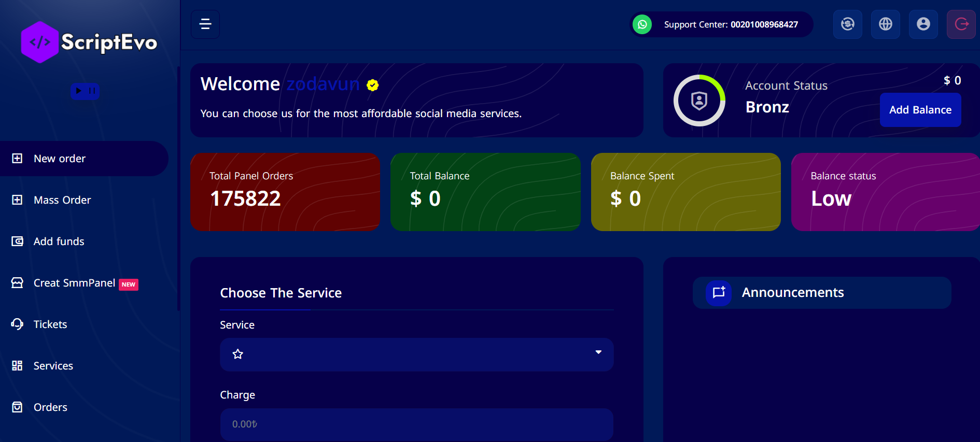Go to Mass Order in sidebar
Image resolution: width=980 pixels, height=442 pixels.
(x=62, y=200)
